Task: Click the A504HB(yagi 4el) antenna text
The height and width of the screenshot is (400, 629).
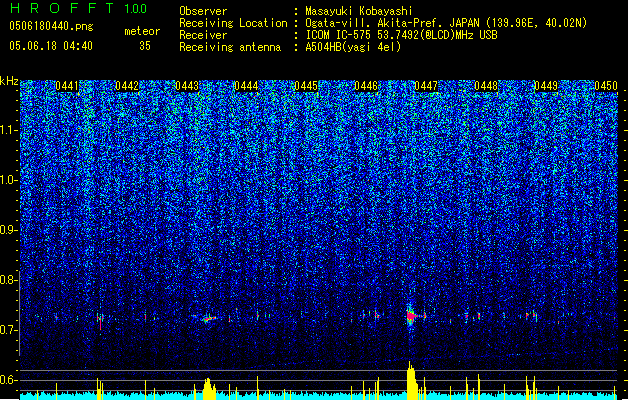Action: tap(353, 47)
